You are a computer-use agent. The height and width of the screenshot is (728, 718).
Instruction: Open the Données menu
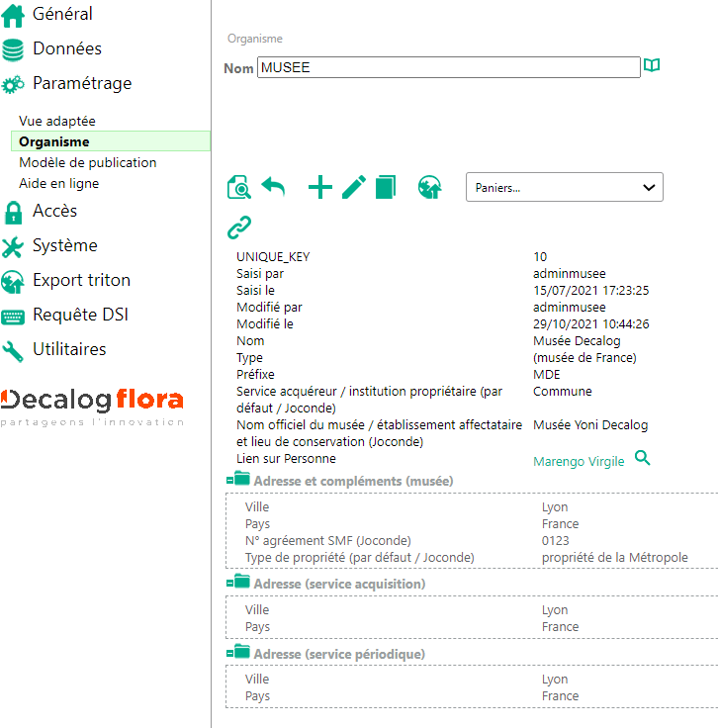[66, 48]
